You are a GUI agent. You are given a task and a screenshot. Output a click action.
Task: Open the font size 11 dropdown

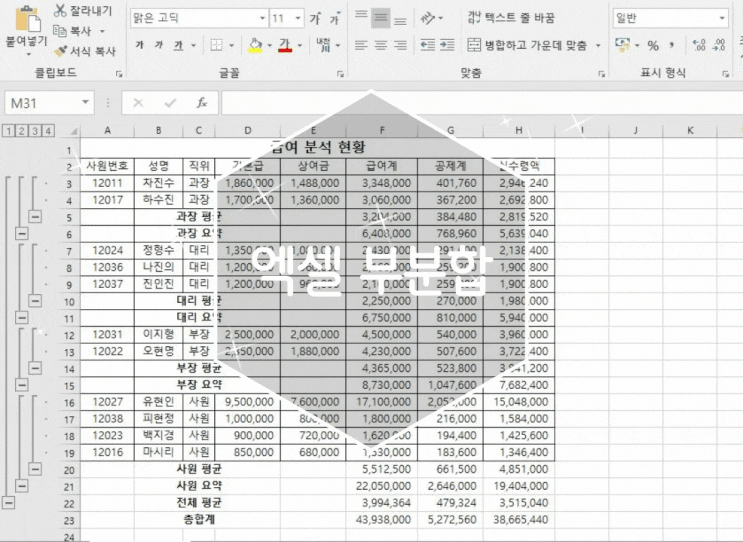pos(298,18)
